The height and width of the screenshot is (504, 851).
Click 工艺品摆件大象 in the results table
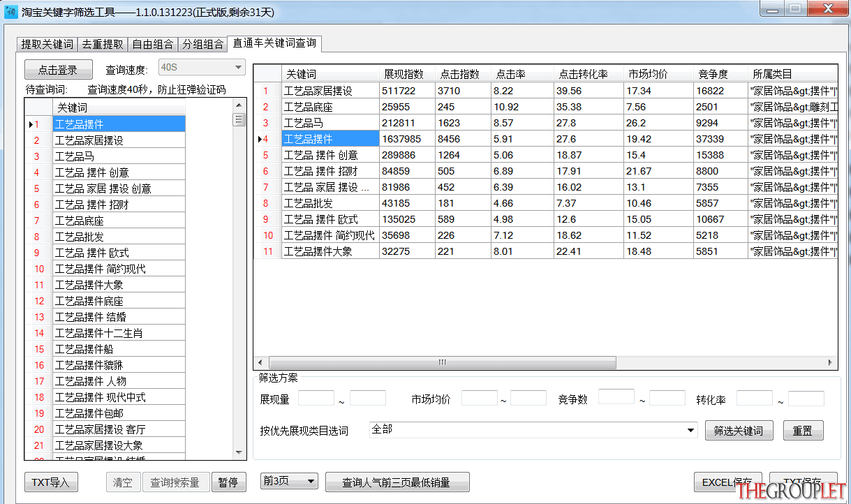coord(330,251)
